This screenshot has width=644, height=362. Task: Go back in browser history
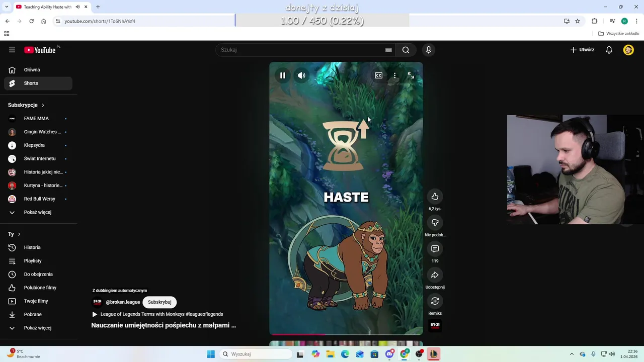click(x=7, y=21)
